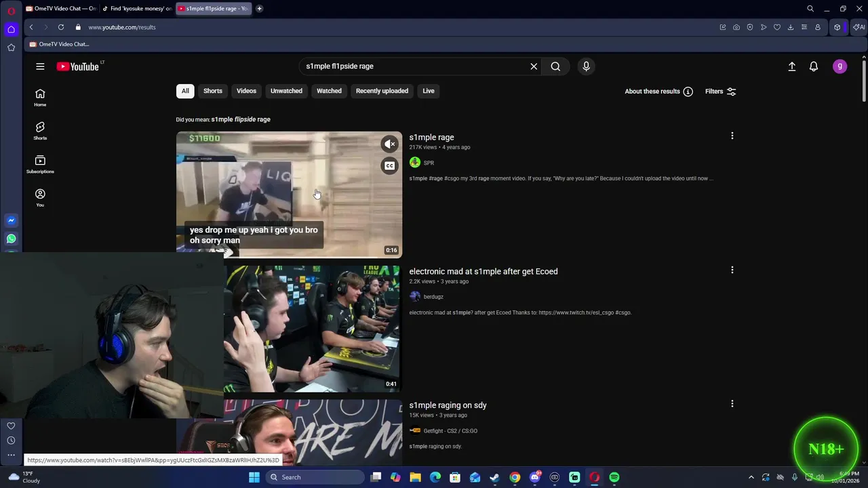
Task: Open options for electronic mad video
Action: pyautogui.click(x=732, y=270)
